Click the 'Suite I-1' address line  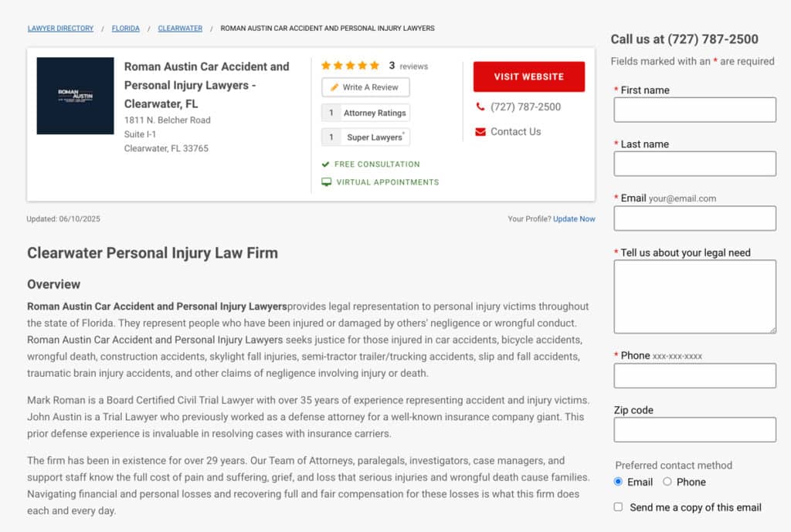(140, 134)
